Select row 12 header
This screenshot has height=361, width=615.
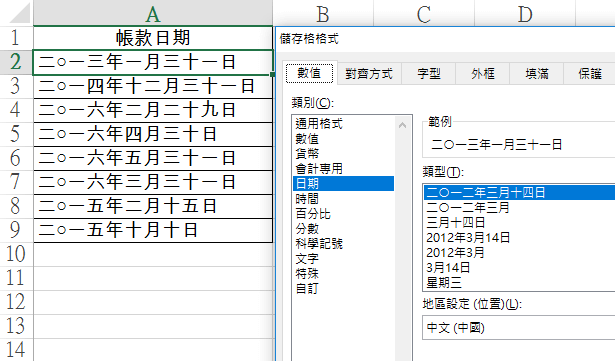pos(16,302)
